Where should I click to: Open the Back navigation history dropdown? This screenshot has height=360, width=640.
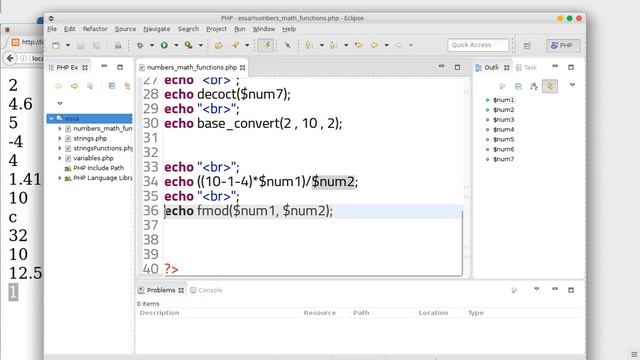[x=387, y=45]
